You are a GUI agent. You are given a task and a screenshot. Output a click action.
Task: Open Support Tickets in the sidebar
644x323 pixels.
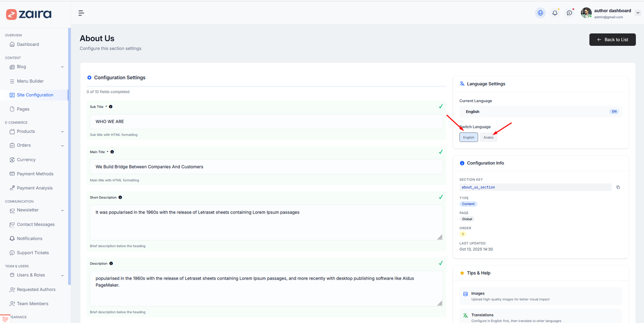click(33, 253)
